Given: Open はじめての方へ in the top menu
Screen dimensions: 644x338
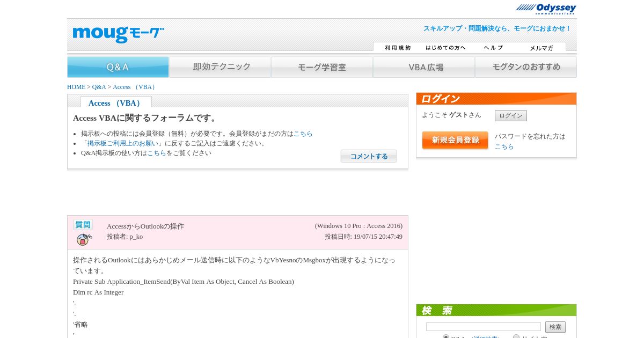Looking at the screenshot, I should pyautogui.click(x=445, y=48).
